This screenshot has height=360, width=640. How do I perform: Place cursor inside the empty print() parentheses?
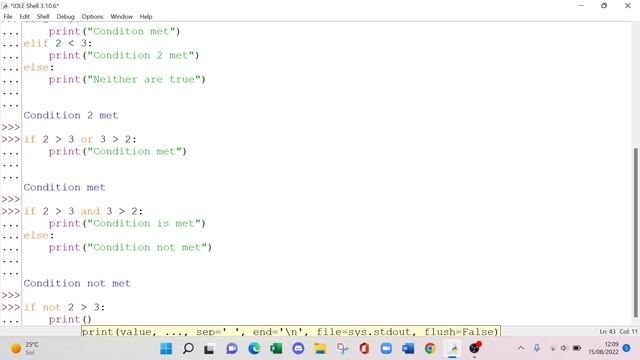click(x=87, y=320)
